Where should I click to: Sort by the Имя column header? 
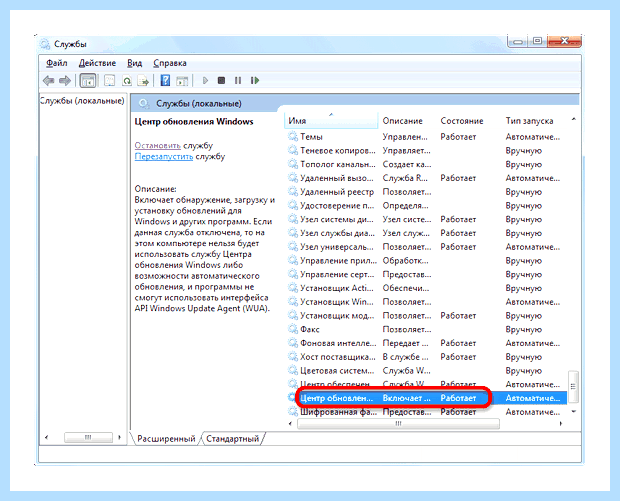pos(331,121)
